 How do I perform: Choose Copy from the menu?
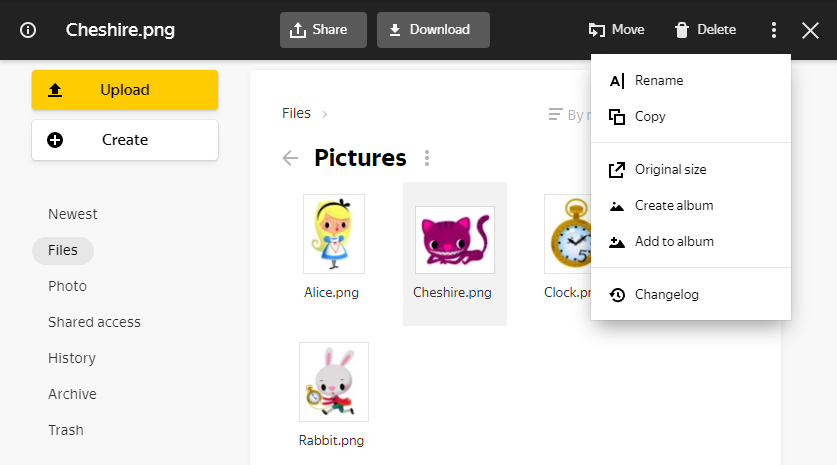tap(691, 116)
